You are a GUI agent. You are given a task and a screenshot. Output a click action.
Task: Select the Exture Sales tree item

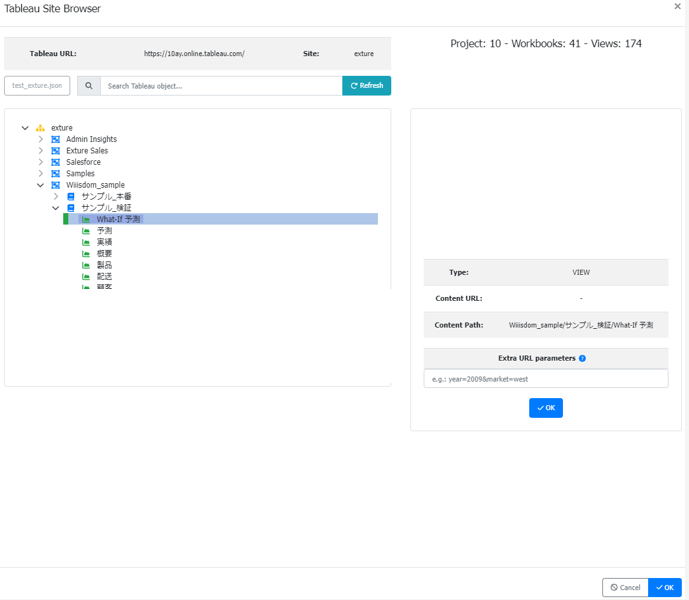click(x=87, y=151)
